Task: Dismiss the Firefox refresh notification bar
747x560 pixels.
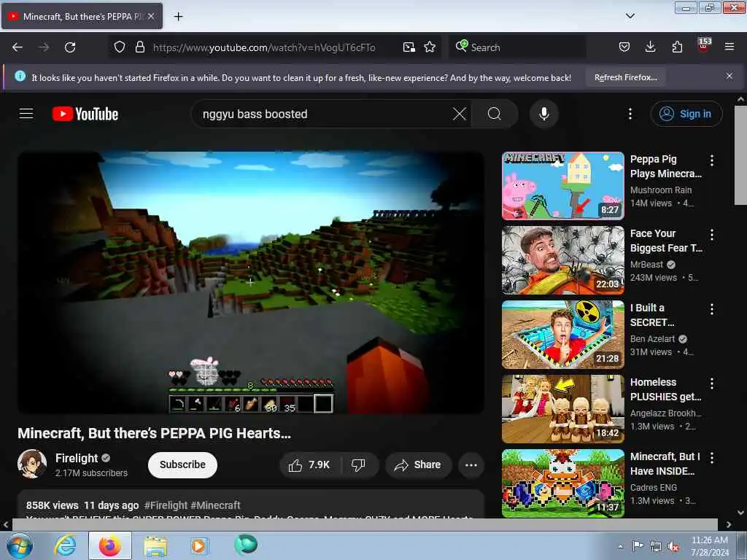Action: 729,76
